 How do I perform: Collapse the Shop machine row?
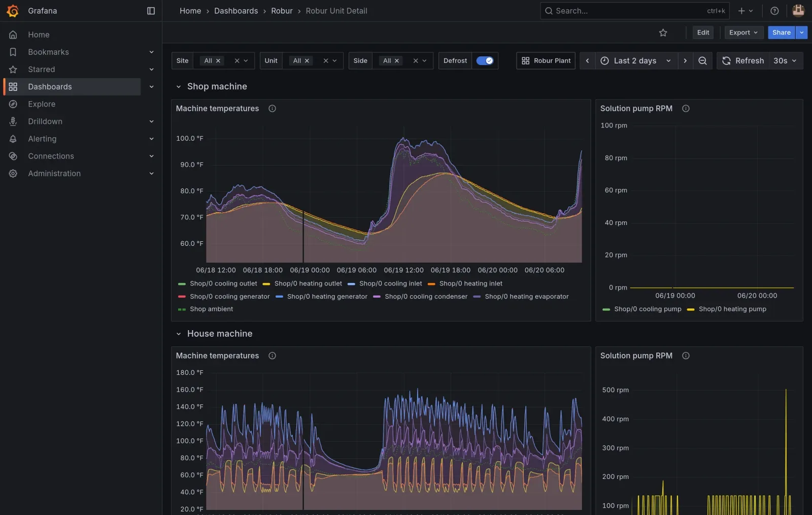[179, 87]
